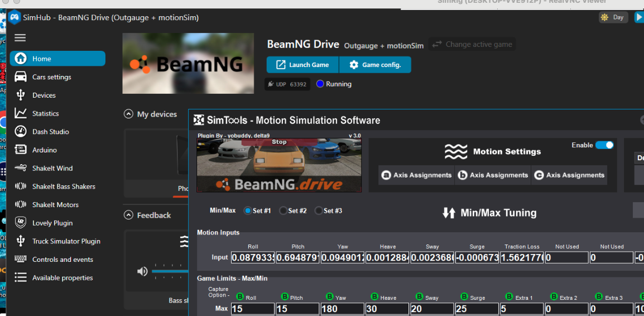Adjust the Bass shakers volume slider
The width and height of the screenshot is (644, 316).
167,271
